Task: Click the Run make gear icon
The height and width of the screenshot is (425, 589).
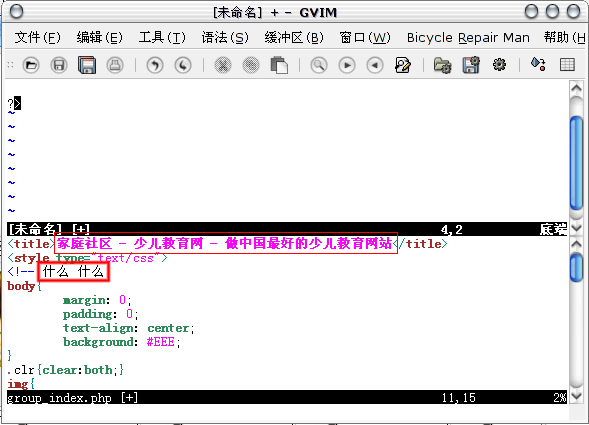Action: [499, 65]
